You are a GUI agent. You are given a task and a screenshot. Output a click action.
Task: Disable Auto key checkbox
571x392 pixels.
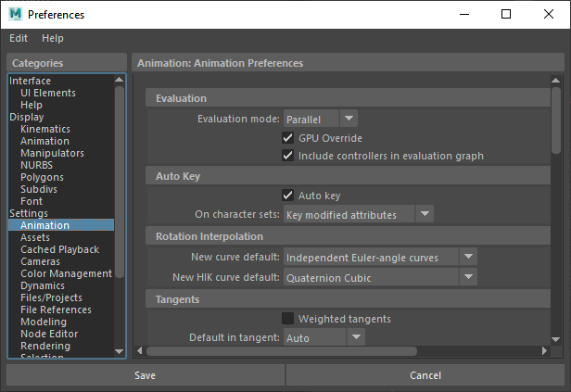[287, 196]
